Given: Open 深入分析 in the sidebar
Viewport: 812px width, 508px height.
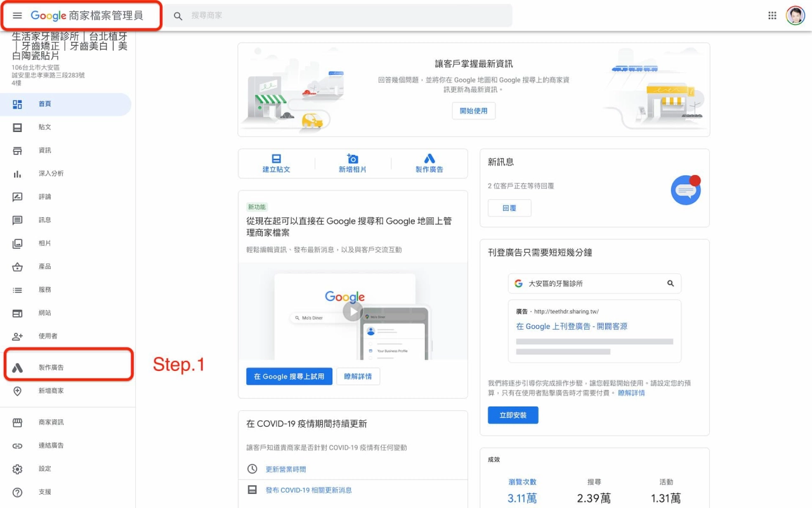Looking at the screenshot, I should [66, 173].
